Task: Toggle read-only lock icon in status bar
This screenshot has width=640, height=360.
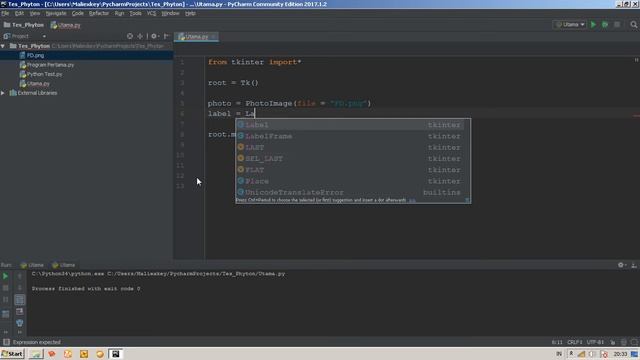Action: [613, 342]
